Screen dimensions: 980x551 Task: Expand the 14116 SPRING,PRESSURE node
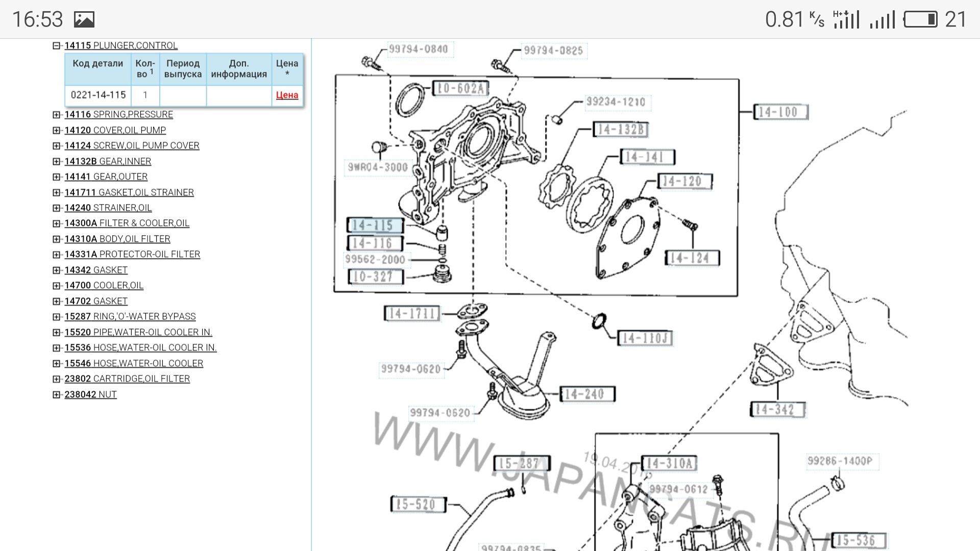[x=56, y=115]
